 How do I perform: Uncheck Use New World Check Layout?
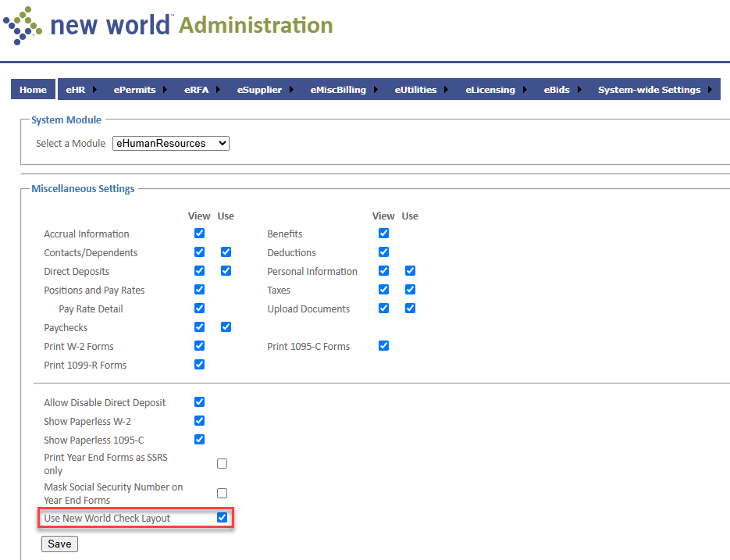coord(222,518)
